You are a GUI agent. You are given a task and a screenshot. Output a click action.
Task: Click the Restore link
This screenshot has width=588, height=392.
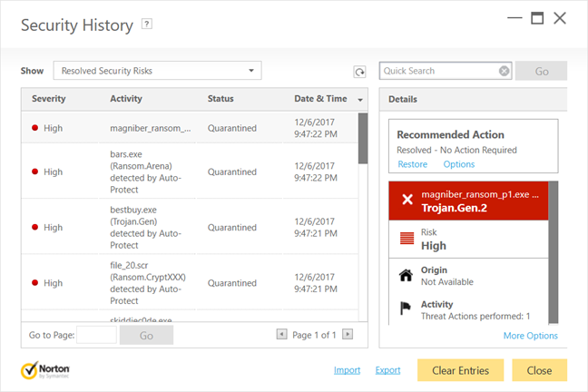click(x=413, y=164)
